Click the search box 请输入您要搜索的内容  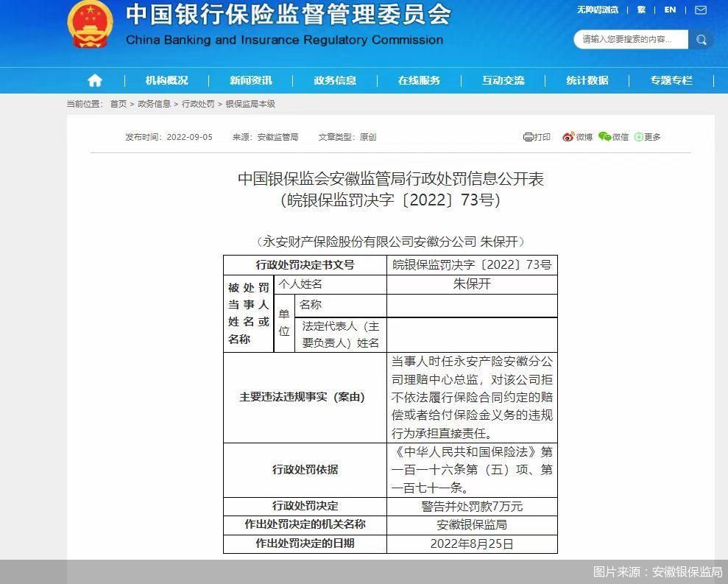click(631, 40)
